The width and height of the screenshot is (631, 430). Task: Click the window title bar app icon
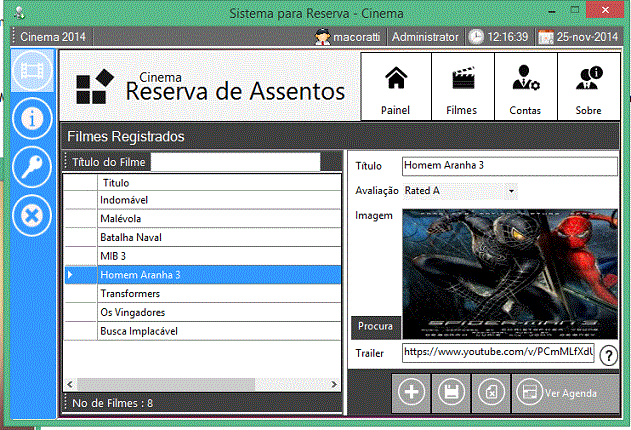pos(19,12)
